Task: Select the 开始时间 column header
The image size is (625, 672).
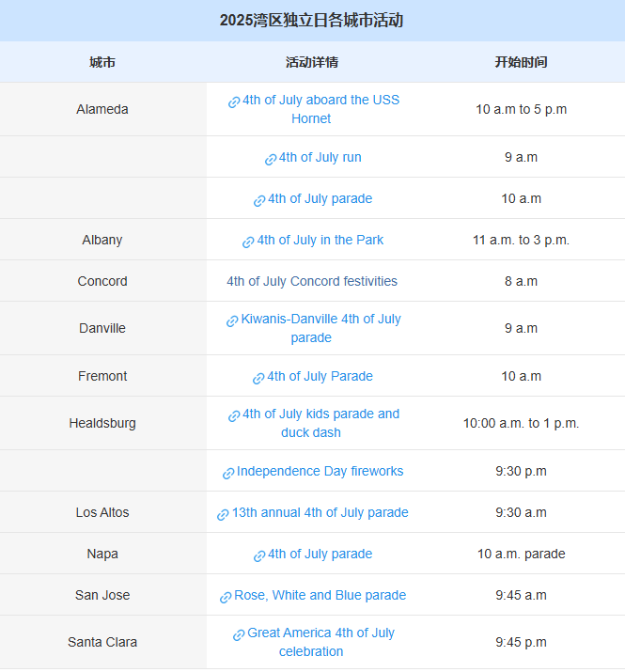Action: (x=522, y=62)
